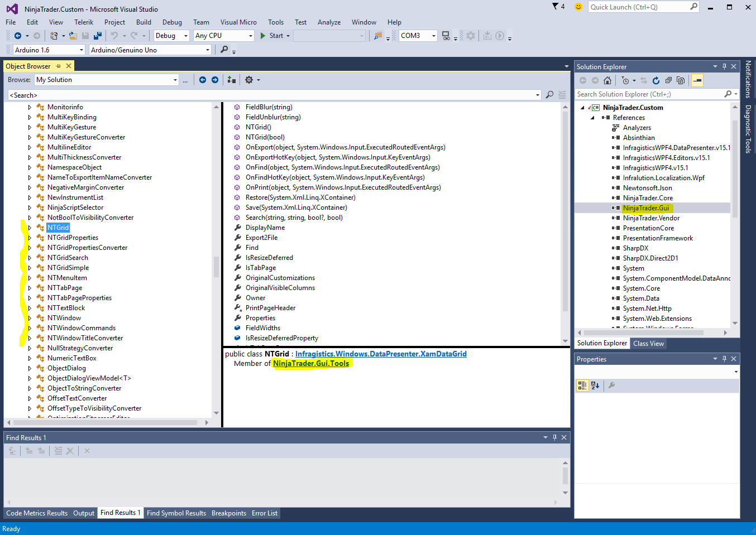Click the search magnifier beside Arduino/Genuino Uno

(x=224, y=50)
